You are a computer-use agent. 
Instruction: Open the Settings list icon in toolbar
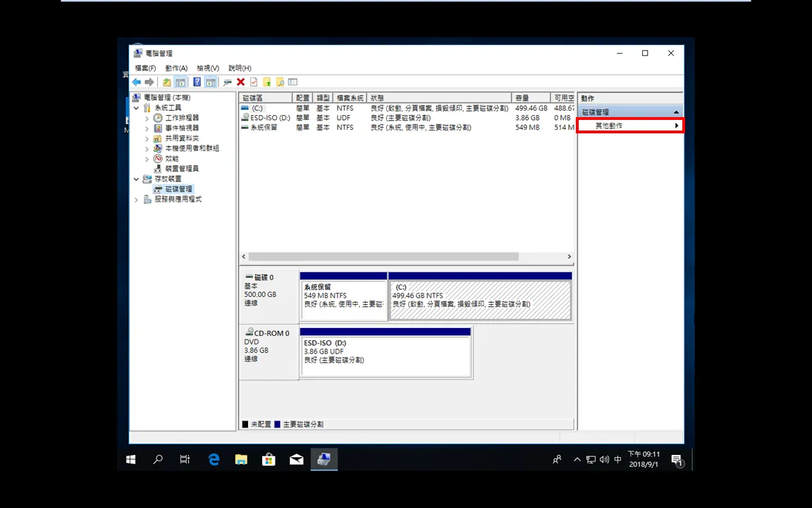click(293, 82)
